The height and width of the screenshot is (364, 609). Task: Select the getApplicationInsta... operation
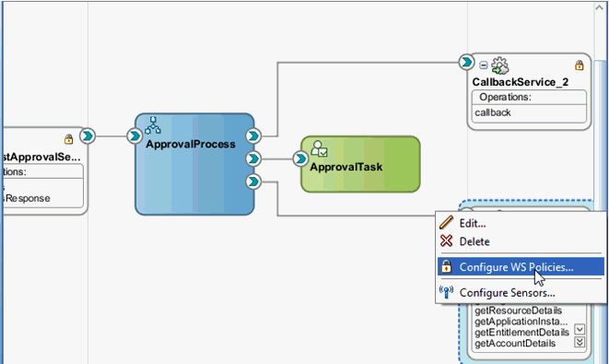[x=521, y=322]
